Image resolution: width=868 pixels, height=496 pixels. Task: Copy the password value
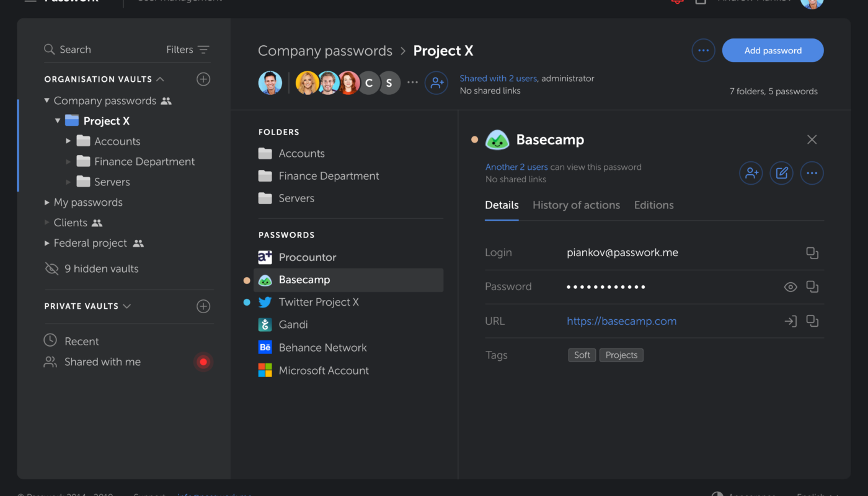[812, 287]
